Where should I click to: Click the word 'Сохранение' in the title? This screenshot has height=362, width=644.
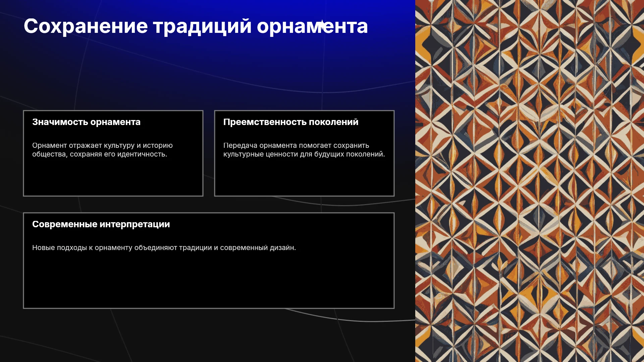pyautogui.click(x=86, y=26)
